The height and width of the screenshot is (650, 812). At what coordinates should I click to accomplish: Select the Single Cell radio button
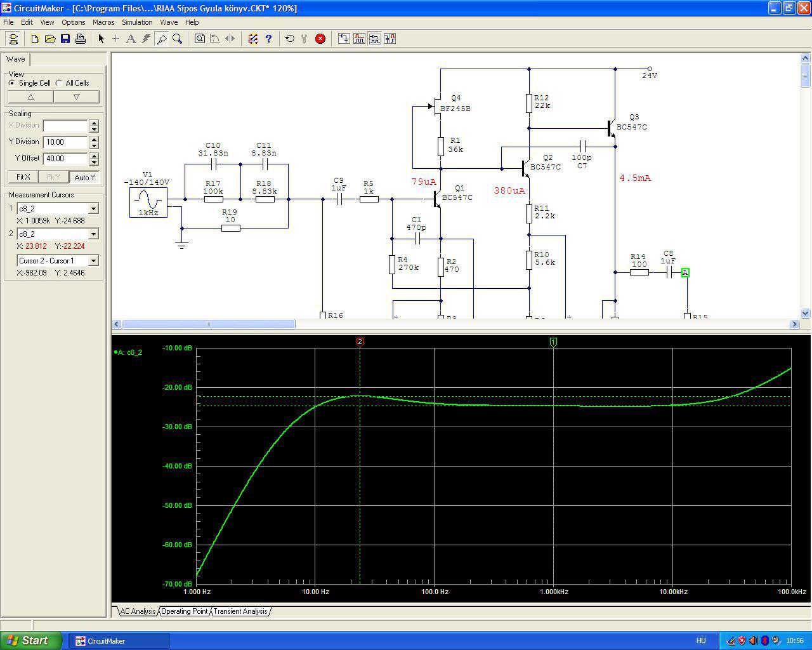[x=12, y=83]
